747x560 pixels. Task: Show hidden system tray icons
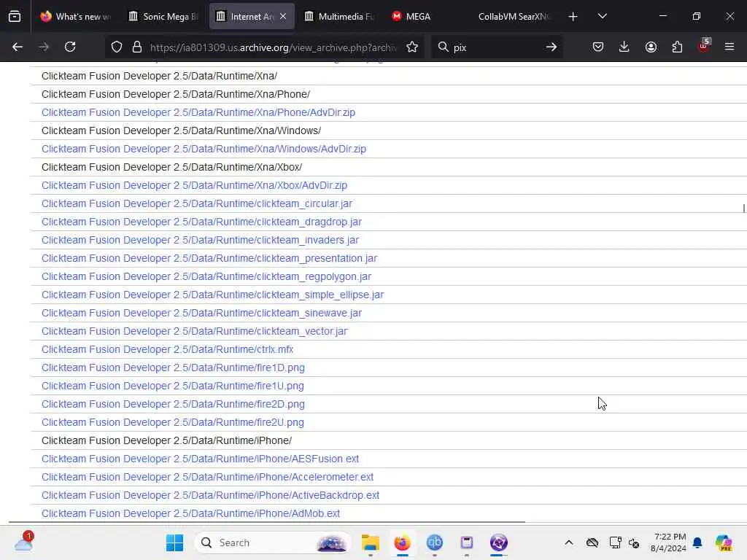(x=569, y=542)
